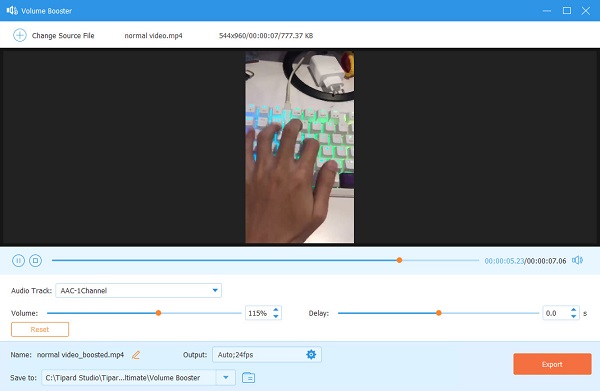Expand the Audio Track AAC-1Channel dropdown
Viewport: 600px width, 391px height.
(215, 290)
